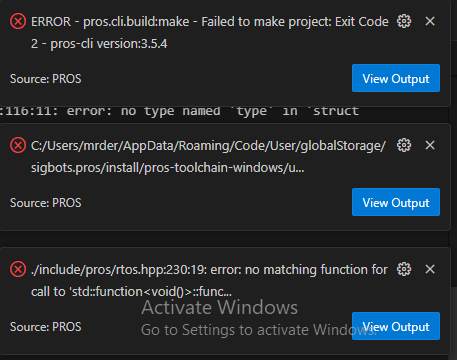The width and height of the screenshot is (457, 360).
Task: Click the red error icon beside 'ERROR - pros.cli.build:make'
Action: (x=18, y=22)
